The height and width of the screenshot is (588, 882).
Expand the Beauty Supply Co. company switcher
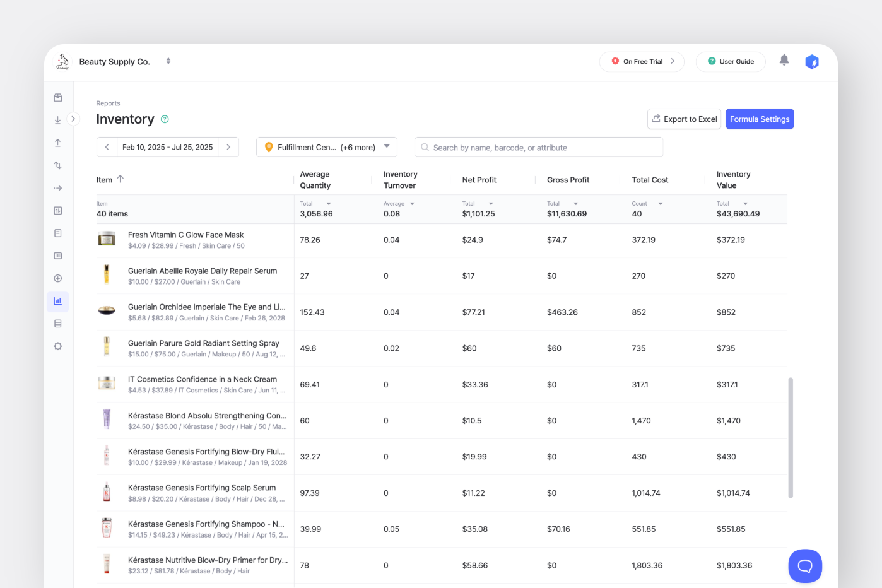pyautogui.click(x=168, y=61)
